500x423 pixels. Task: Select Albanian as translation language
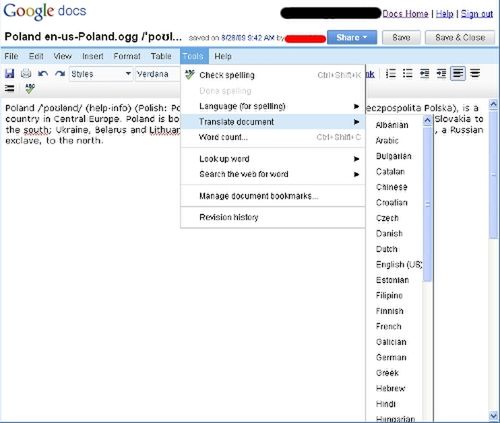coord(392,125)
